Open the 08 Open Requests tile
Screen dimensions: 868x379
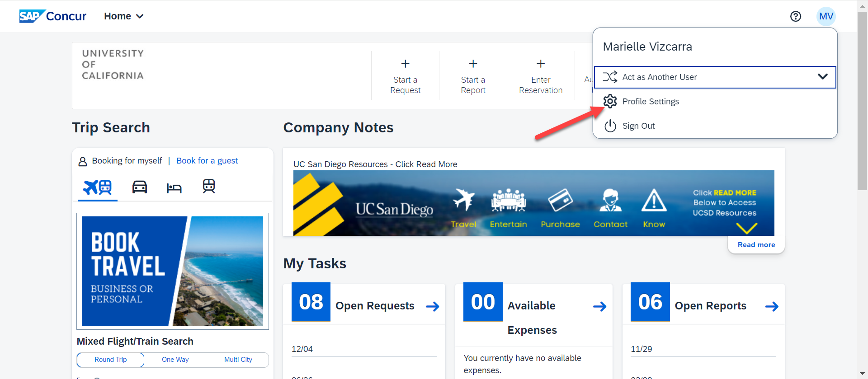coord(364,302)
